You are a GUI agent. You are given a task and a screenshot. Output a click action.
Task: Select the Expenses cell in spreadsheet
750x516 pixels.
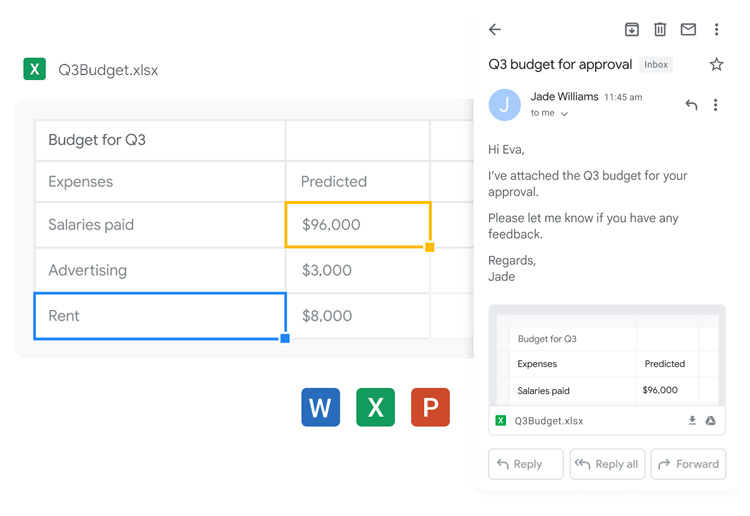[x=160, y=182]
